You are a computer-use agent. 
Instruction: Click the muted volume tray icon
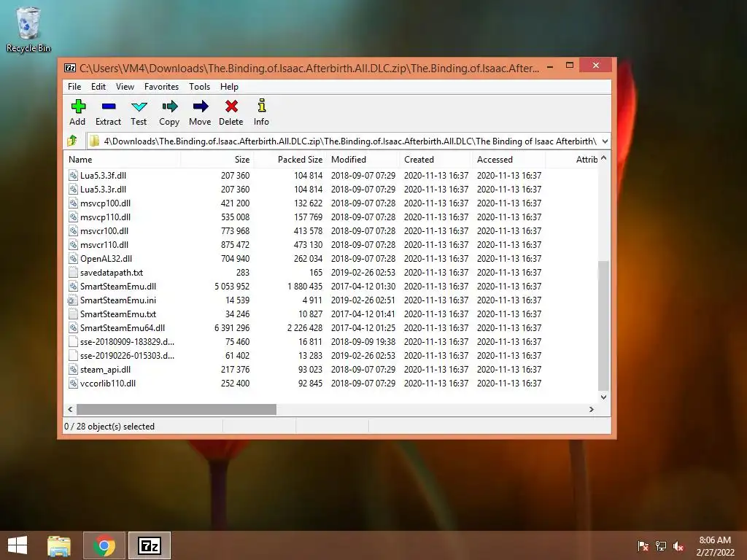[x=678, y=545]
